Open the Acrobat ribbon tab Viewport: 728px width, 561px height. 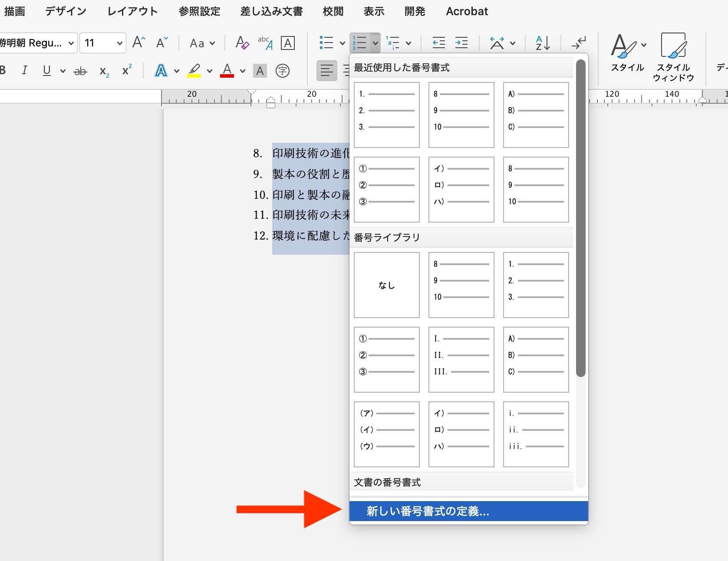click(x=467, y=11)
